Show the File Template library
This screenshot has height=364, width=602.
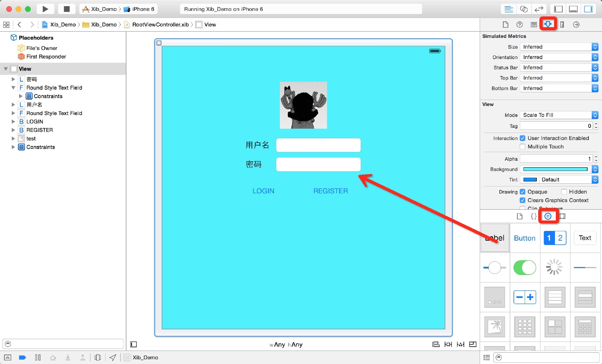(x=519, y=216)
